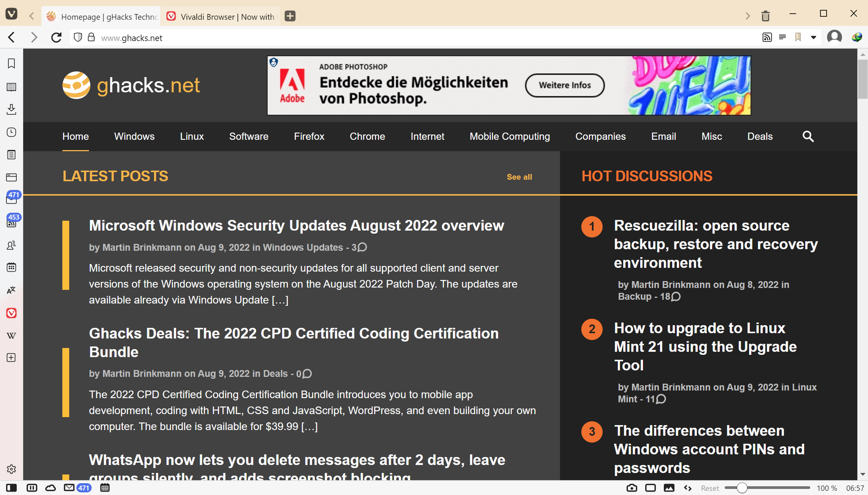Click the See all latest posts link
The width and height of the screenshot is (868, 495).
click(519, 177)
